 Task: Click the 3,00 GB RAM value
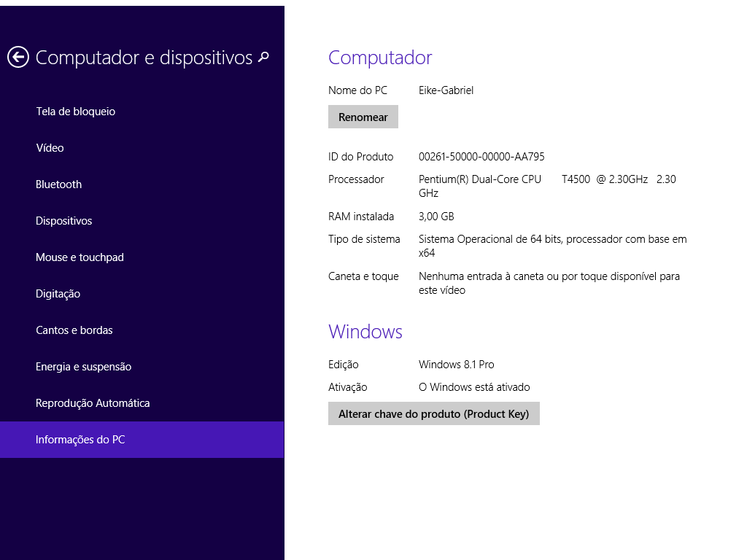[x=436, y=217]
